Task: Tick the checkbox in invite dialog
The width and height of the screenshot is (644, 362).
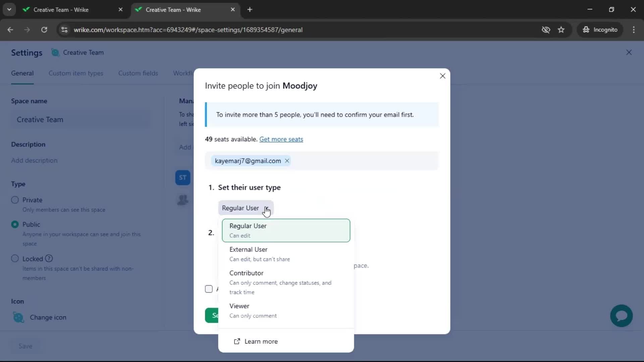Action: click(209, 289)
